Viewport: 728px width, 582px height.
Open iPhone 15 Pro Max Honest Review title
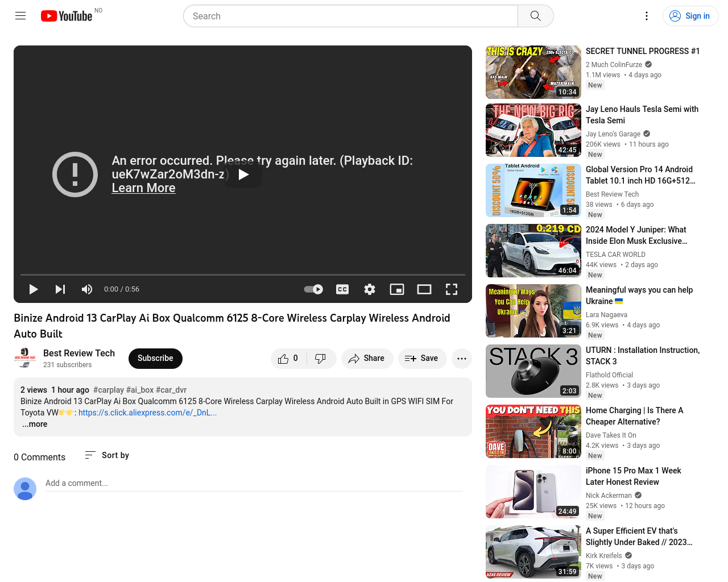pos(634,476)
